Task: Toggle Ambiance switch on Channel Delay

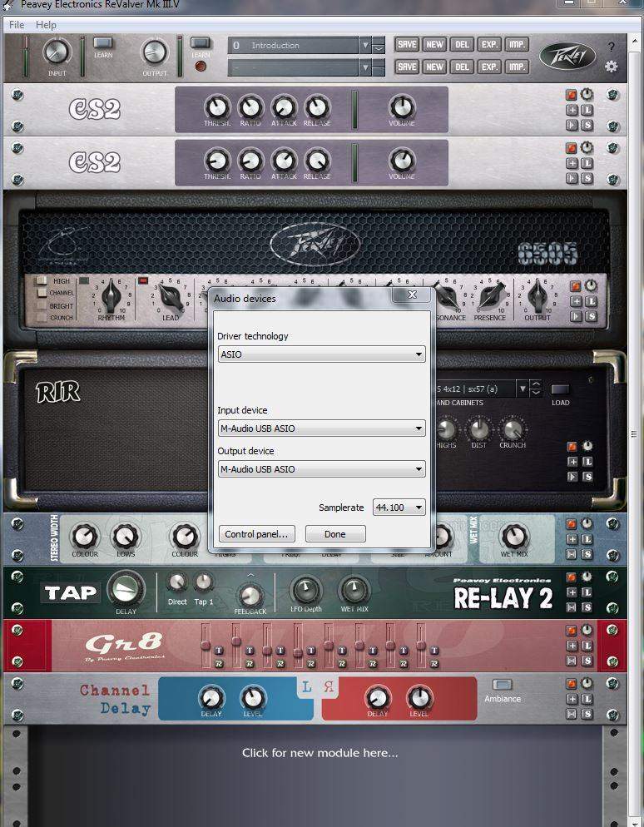Action: pos(503,686)
